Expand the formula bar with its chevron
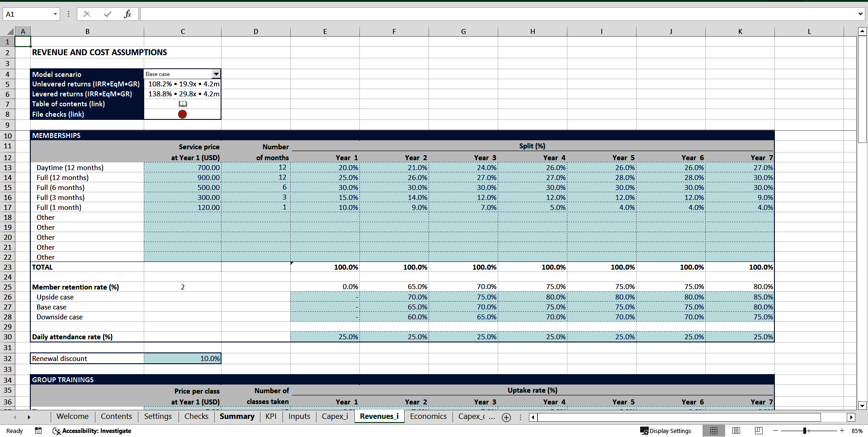The image size is (868, 437). 861,14
